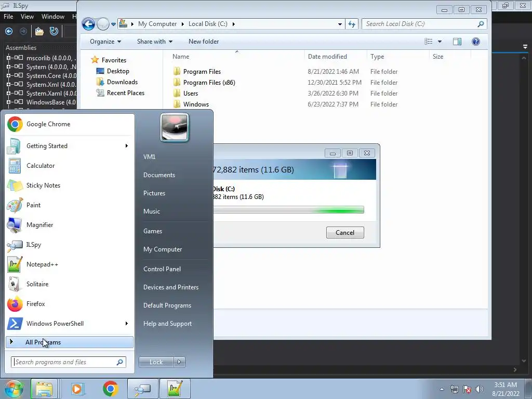Cancel the delete progress dialog
Image resolution: width=532 pixels, height=399 pixels.
click(345, 233)
